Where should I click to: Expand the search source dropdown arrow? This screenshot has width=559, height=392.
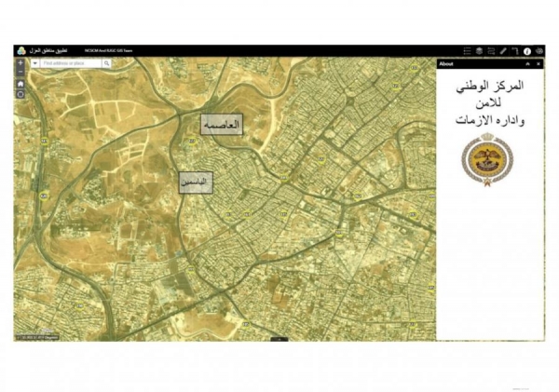[x=34, y=63]
